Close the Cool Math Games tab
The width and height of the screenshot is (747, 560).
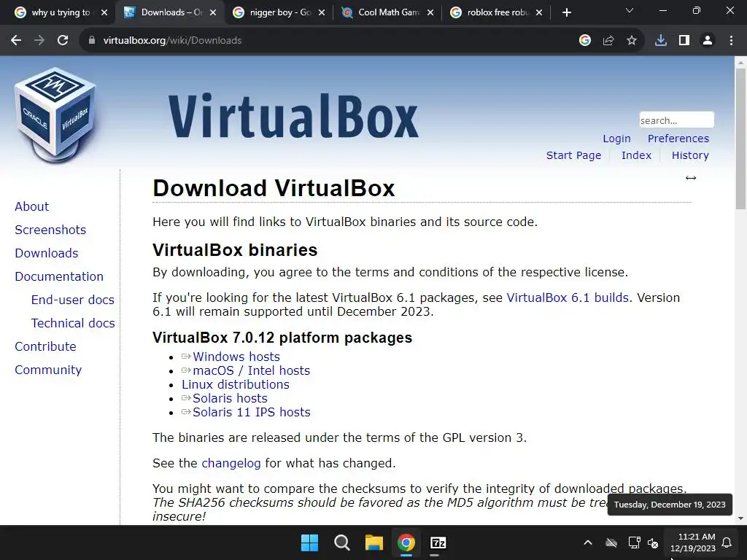[430, 13]
